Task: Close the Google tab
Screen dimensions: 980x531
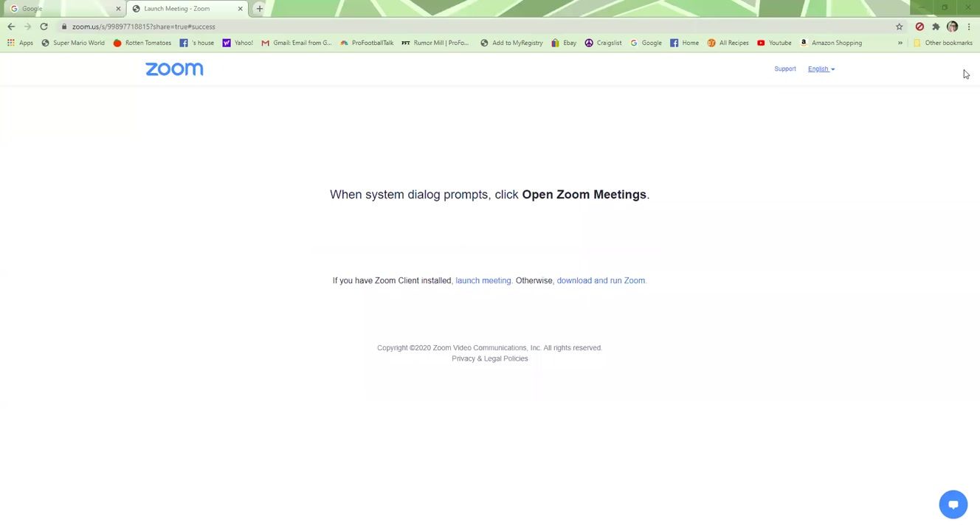Action: 118,9
